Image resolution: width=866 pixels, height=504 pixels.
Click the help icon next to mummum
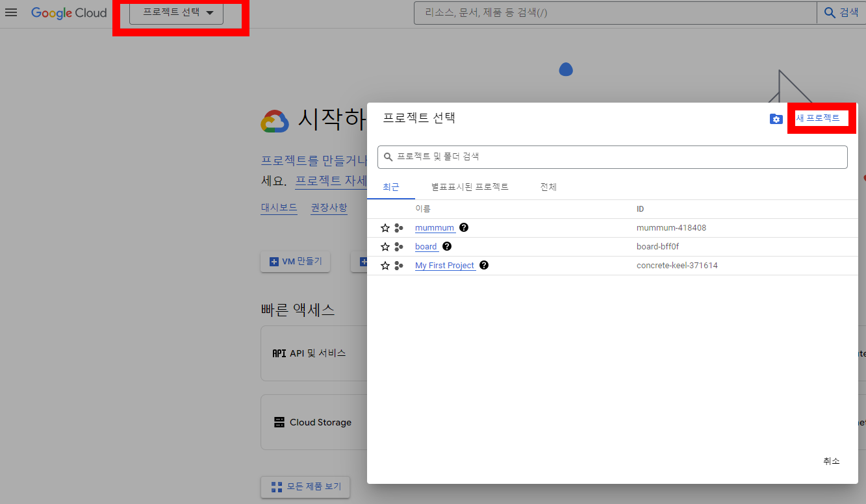pos(464,227)
